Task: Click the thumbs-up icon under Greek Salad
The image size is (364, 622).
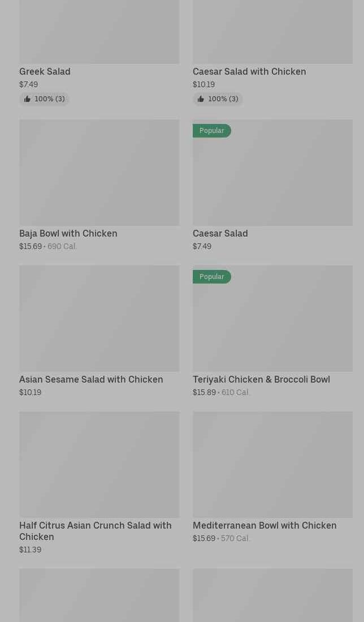Action: point(27,99)
